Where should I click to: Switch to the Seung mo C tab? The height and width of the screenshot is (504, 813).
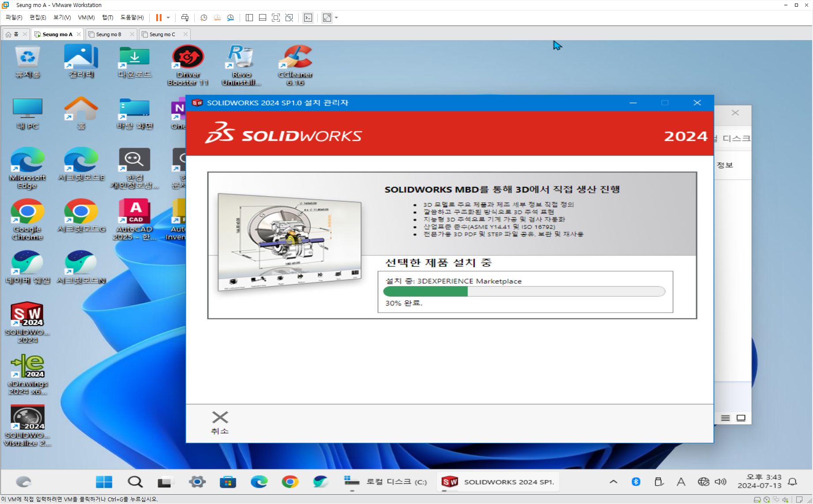click(162, 34)
